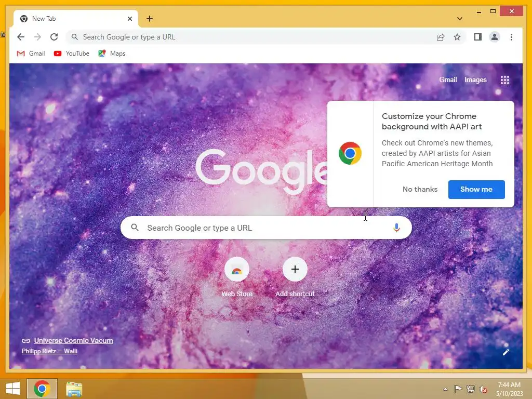The width and height of the screenshot is (532, 399).
Task: Start voice search with microphone
Action: coord(396,228)
